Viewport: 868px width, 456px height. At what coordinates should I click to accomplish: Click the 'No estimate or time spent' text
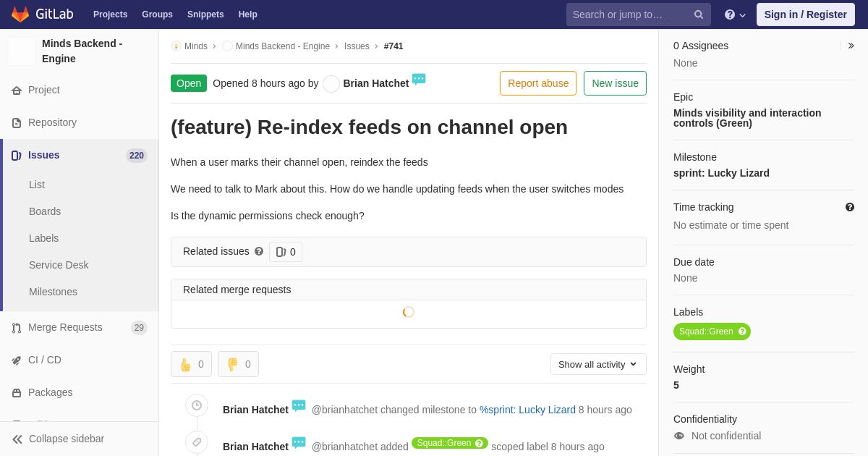coord(731,225)
